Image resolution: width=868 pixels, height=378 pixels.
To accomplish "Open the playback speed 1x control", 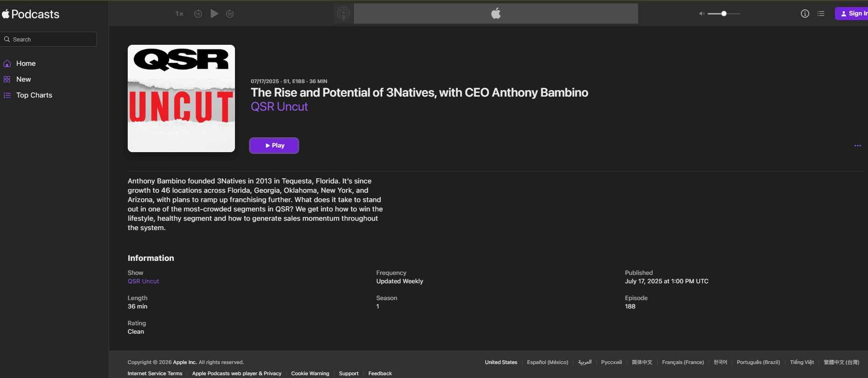I will click(x=179, y=14).
